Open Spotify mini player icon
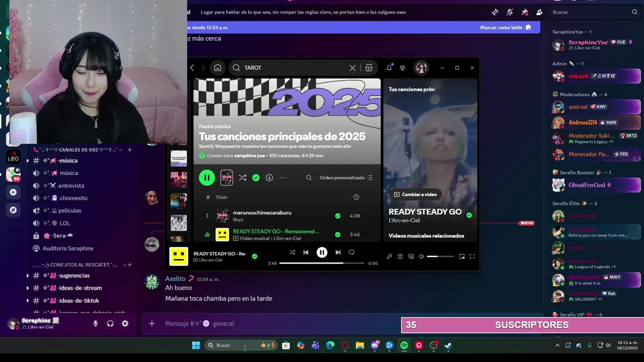Screen dimensions: 644x362 click(462, 256)
